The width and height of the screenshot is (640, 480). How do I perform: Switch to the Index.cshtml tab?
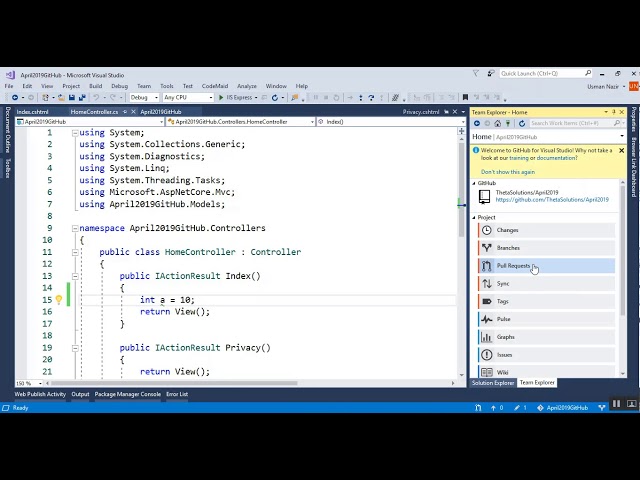point(33,112)
